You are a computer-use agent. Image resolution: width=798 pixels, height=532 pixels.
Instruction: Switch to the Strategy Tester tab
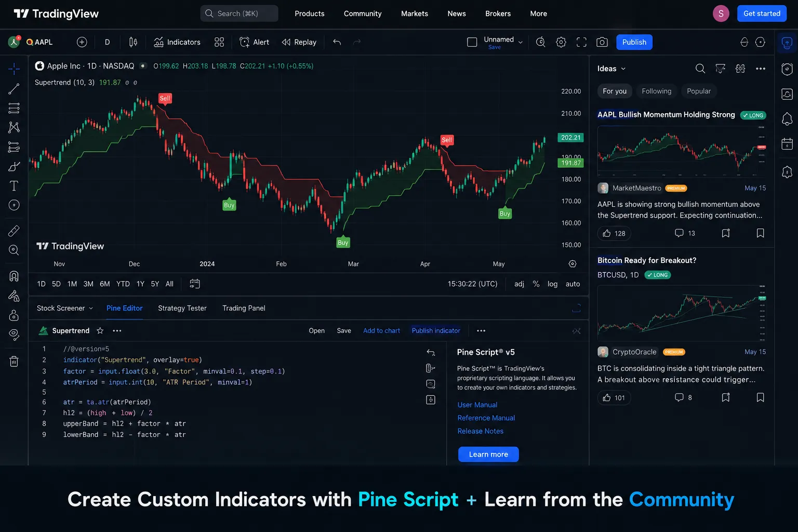pos(182,308)
